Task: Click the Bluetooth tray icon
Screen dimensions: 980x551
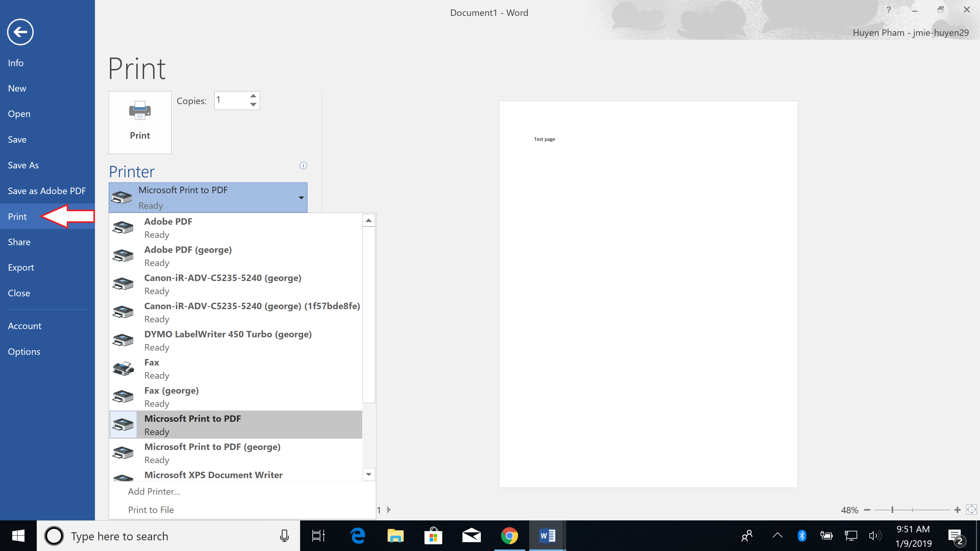Action: tap(801, 536)
